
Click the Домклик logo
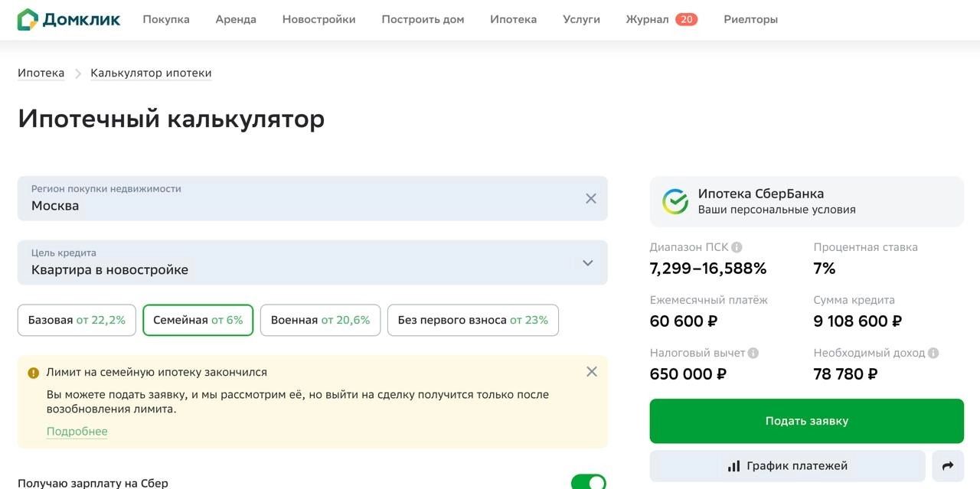(69, 20)
